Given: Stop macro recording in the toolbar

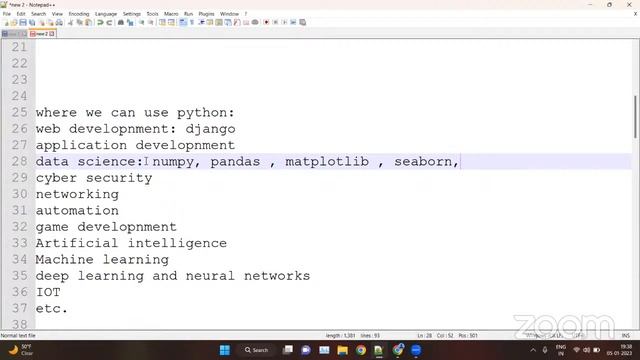Looking at the screenshot, I should 276,22.
